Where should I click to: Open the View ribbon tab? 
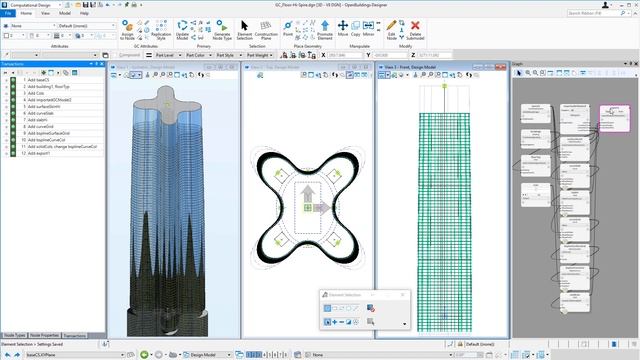[45, 13]
